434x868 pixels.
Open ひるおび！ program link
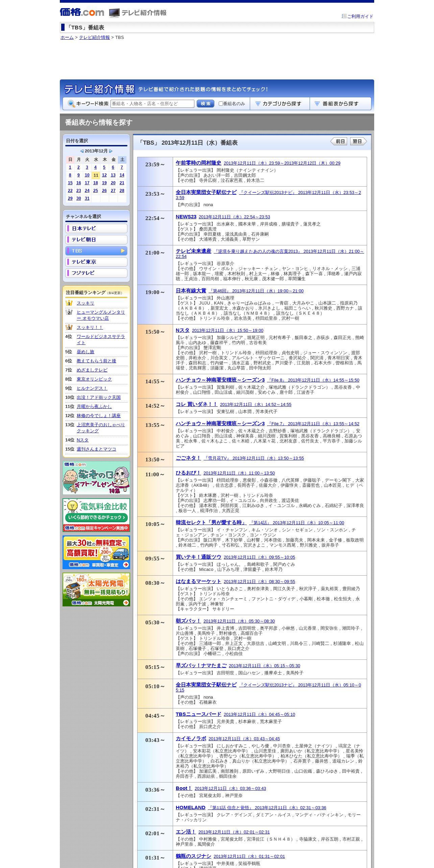[188, 473]
